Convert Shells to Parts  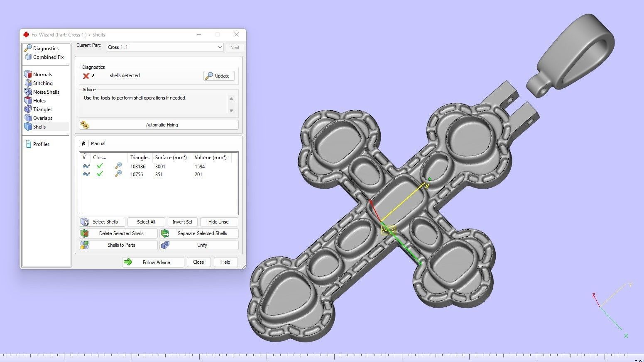point(118,245)
